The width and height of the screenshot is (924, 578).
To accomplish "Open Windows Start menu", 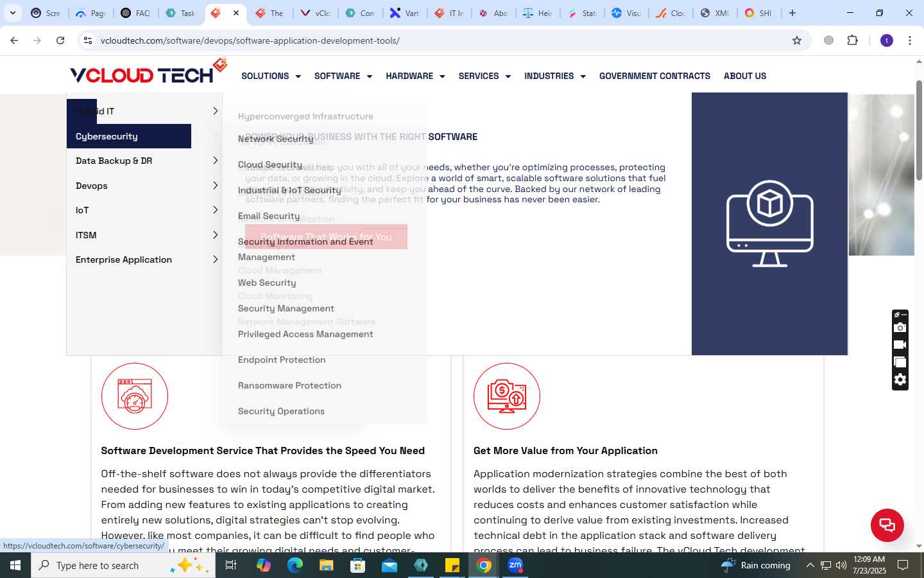I will pyautogui.click(x=15, y=565).
